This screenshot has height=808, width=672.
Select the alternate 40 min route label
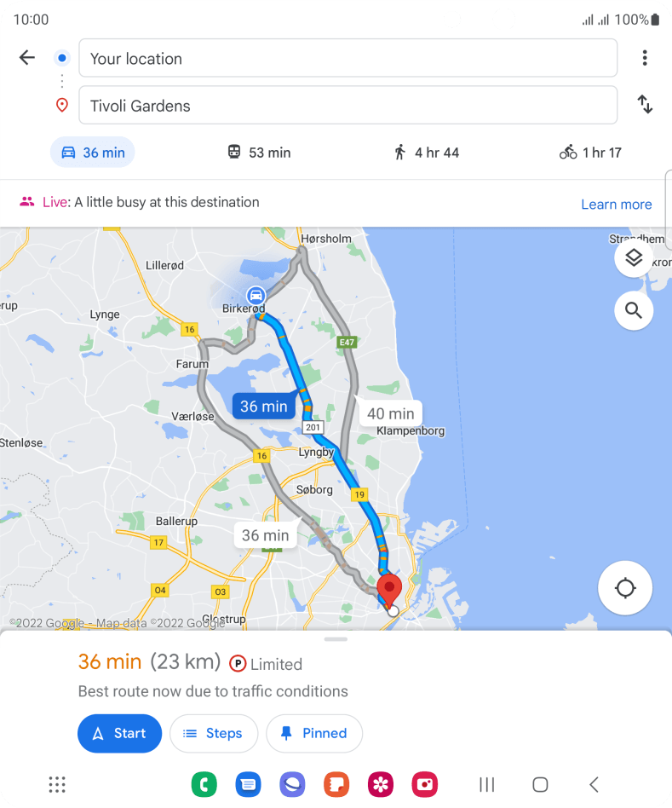coord(391,413)
